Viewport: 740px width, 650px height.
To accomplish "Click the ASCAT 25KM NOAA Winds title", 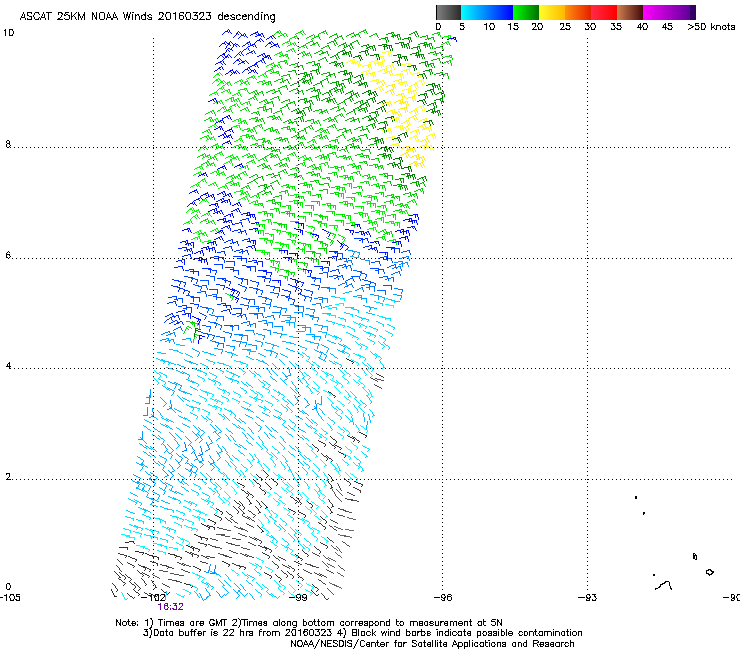I will point(147,16).
